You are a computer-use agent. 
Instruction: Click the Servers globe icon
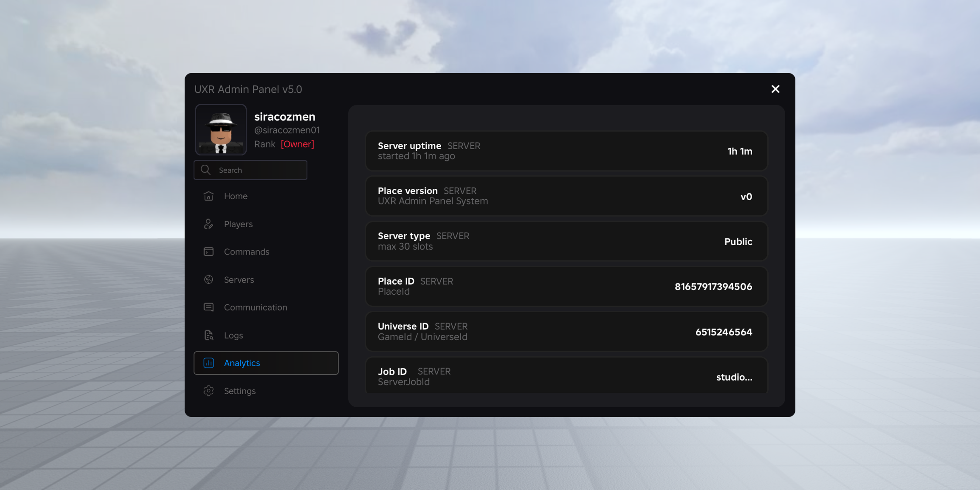pos(208,280)
